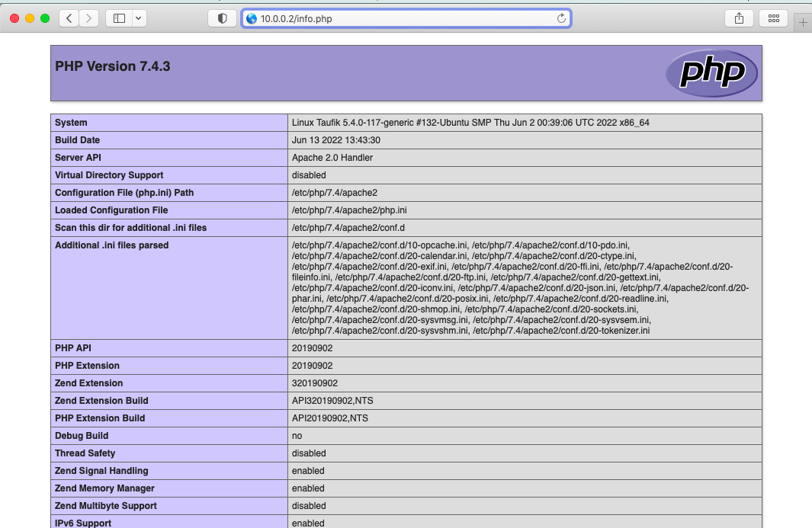Open the PHP logo link
Viewport: 812px width, 528px height.
click(711, 73)
